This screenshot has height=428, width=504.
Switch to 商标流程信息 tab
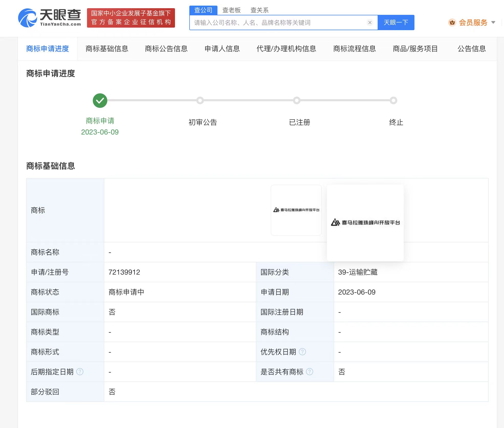point(355,49)
